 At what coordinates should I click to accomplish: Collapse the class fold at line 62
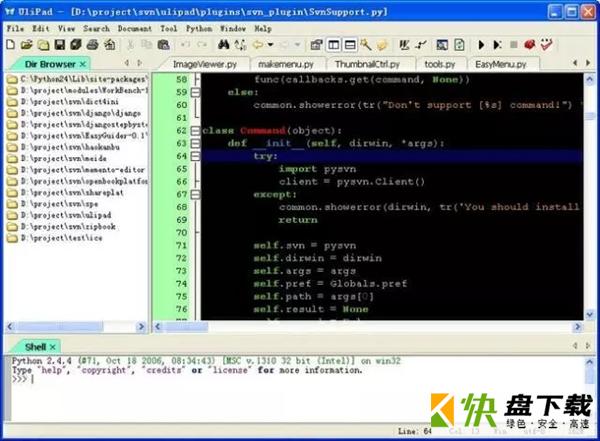[x=195, y=131]
